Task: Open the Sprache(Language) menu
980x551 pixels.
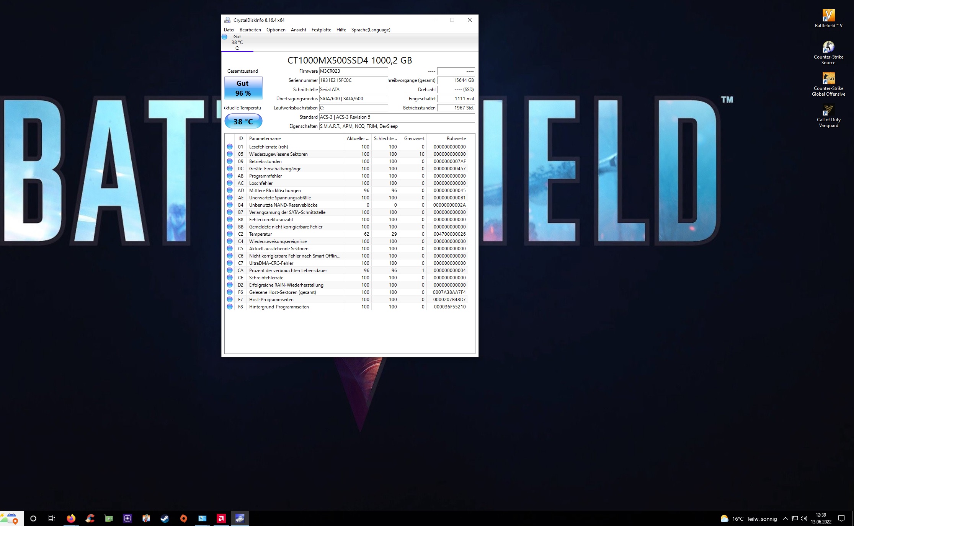Action: pyautogui.click(x=371, y=30)
